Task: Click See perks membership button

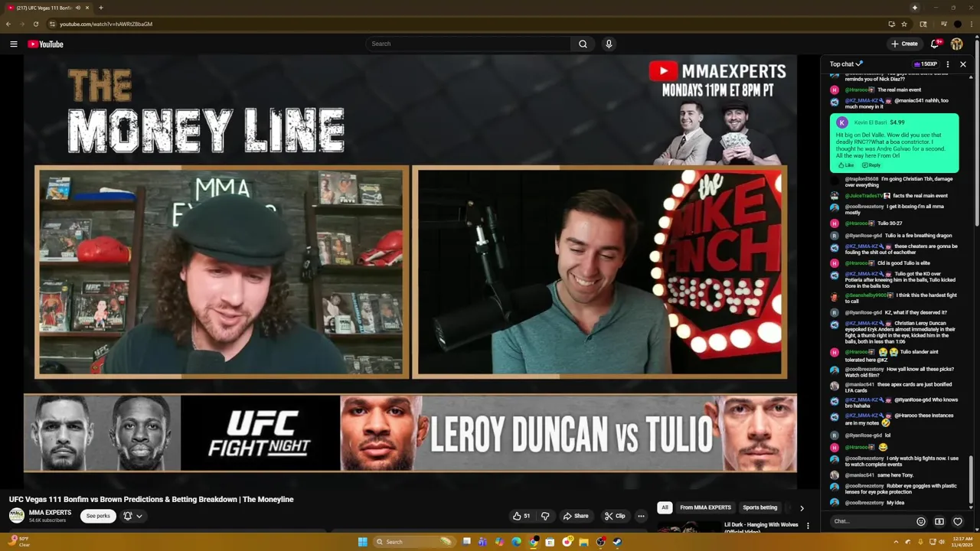Action: click(98, 516)
